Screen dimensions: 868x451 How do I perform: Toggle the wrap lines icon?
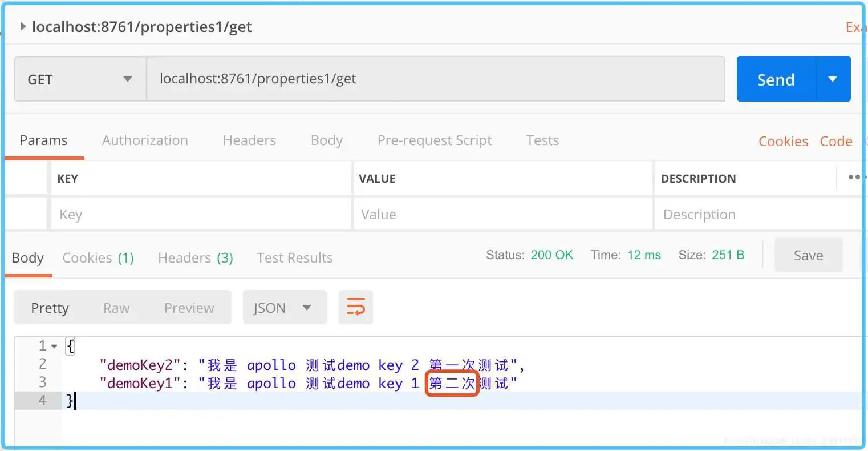[355, 307]
